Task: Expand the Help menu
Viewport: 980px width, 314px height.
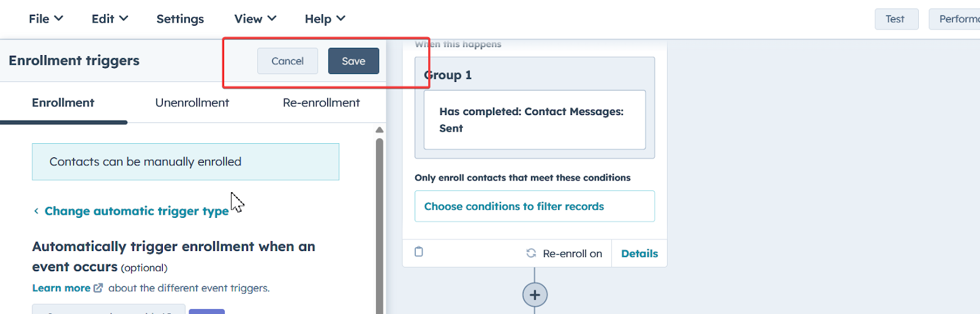Action: coord(325,19)
